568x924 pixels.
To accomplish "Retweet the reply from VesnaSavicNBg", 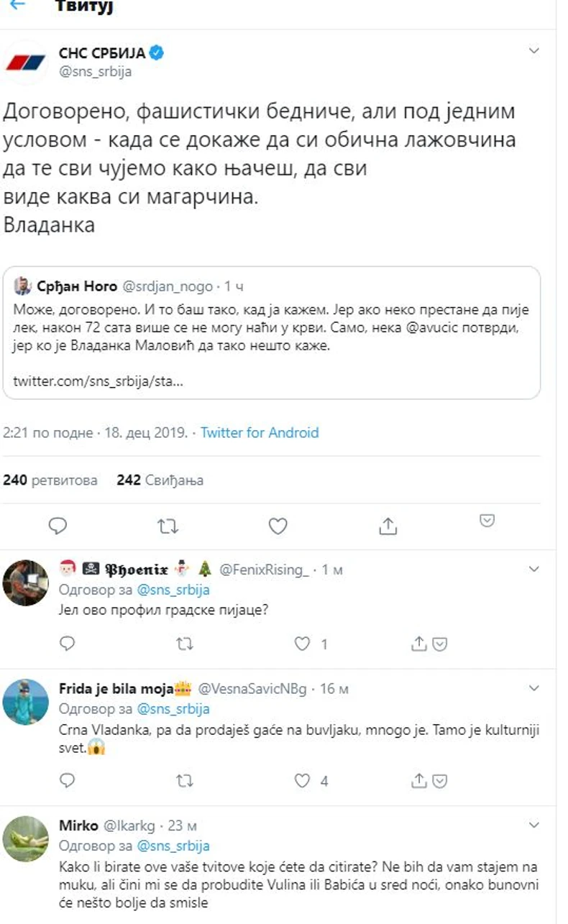I will point(185,781).
